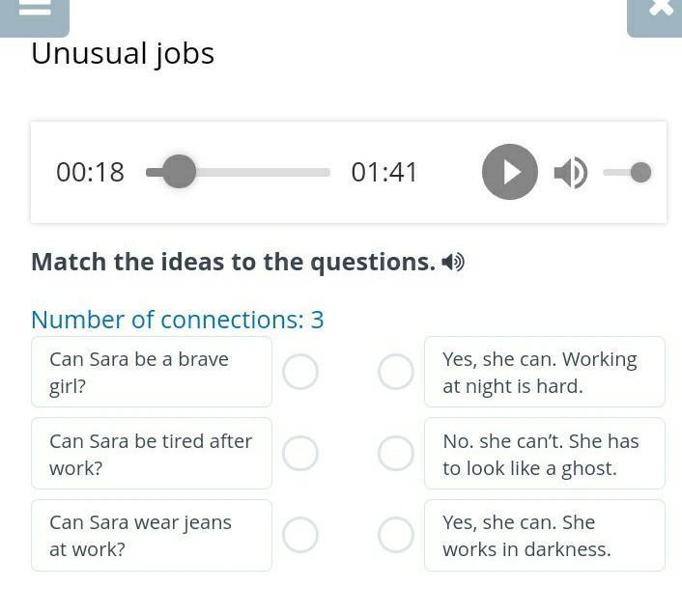Click the "Yes, she can. Working at night" answer
682x616 pixels.
544,372
